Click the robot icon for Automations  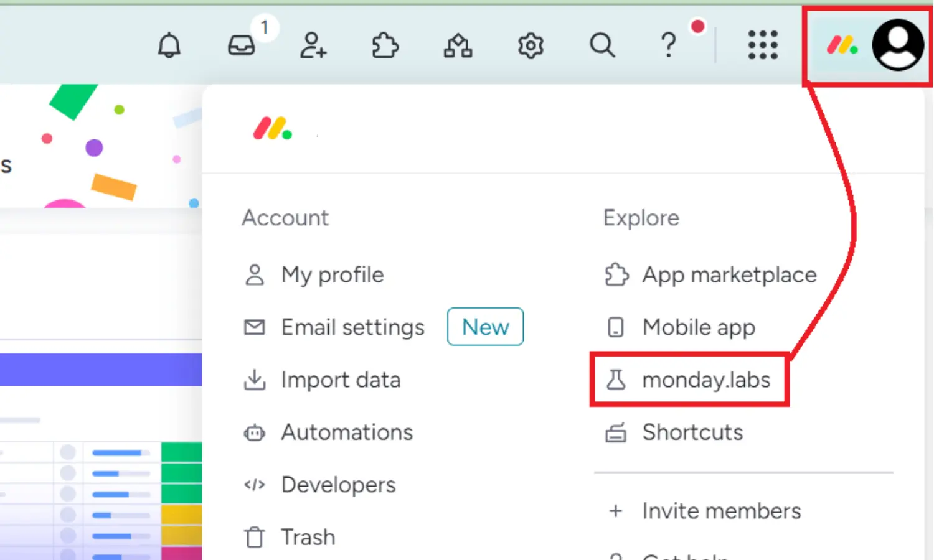pyautogui.click(x=254, y=432)
